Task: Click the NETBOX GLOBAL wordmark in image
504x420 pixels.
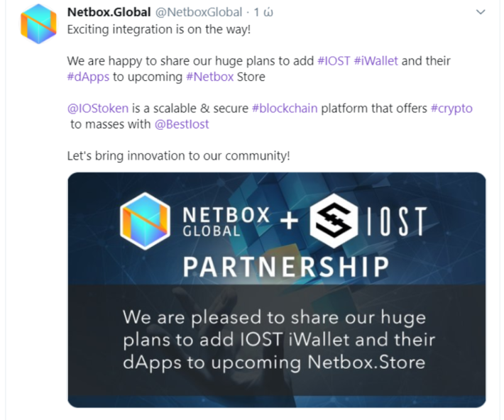Action: pos(226,221)
